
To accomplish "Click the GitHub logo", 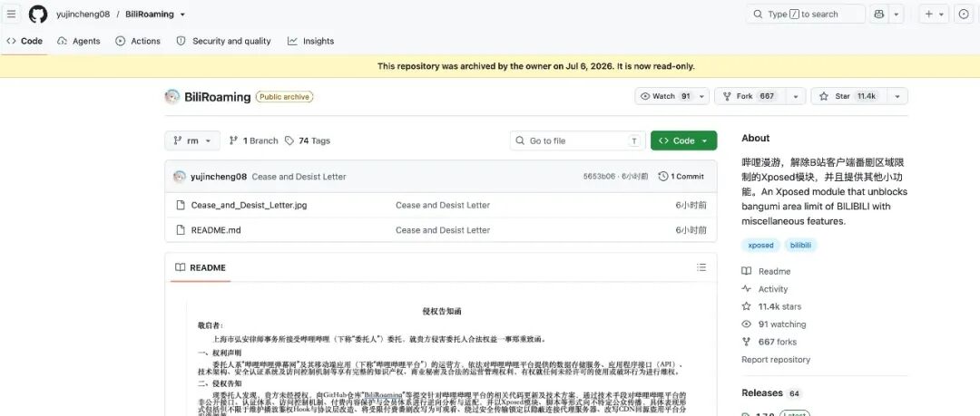I will [38, 14].
